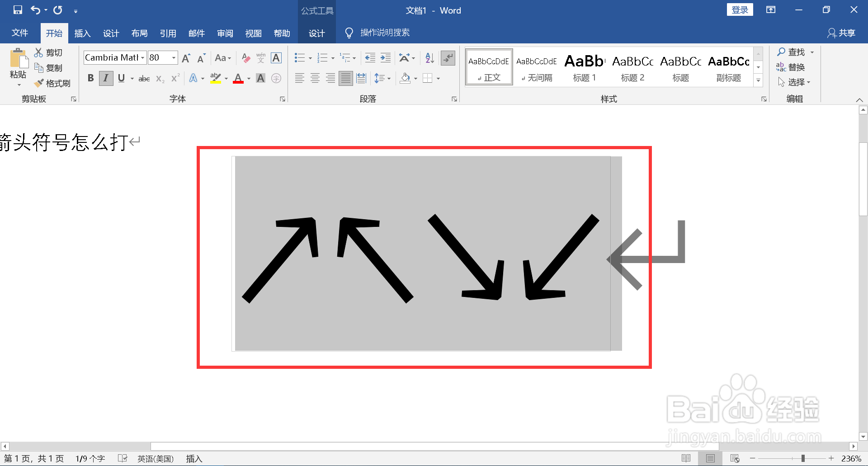This screenshot has height=466, width=868.
Task: Apply the 标题 1 heading style
Action: (585, 67)
